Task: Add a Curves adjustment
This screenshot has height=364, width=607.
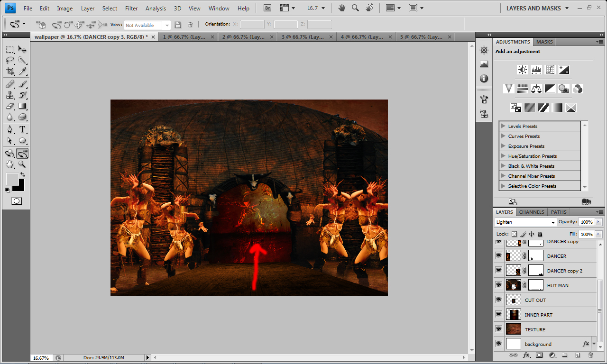Action: click(550, 70)
